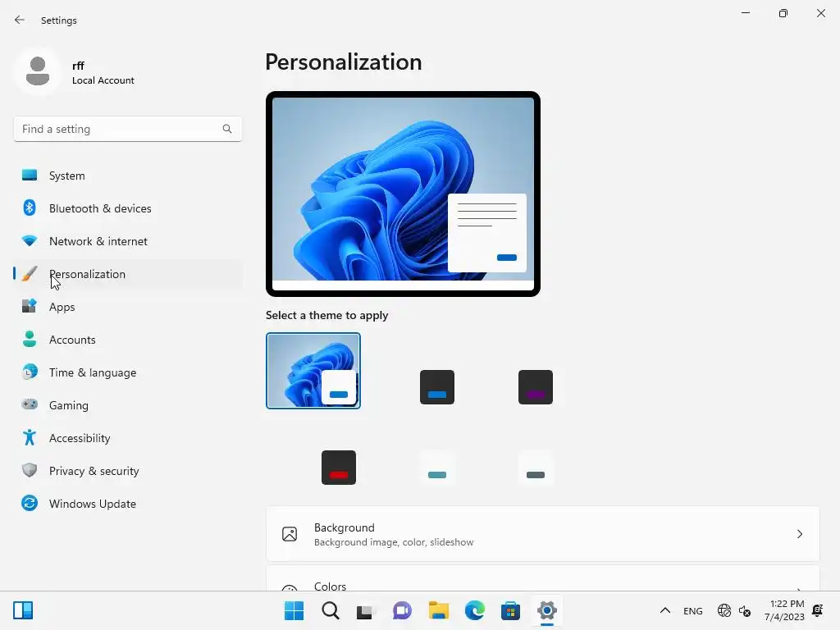Open the notification center bell icon
Viewport: 840px width, 630px height.
[x=818, y=610]
